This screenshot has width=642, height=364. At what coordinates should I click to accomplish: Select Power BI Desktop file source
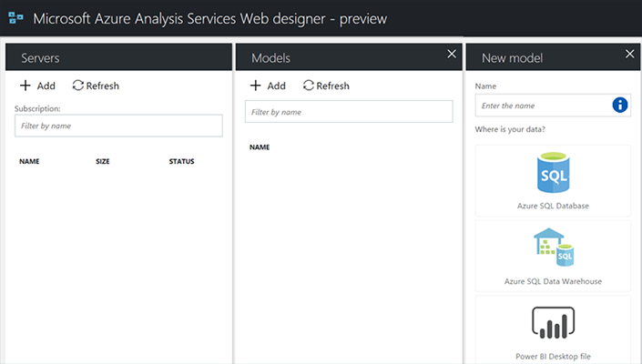[x=553, y=329]
